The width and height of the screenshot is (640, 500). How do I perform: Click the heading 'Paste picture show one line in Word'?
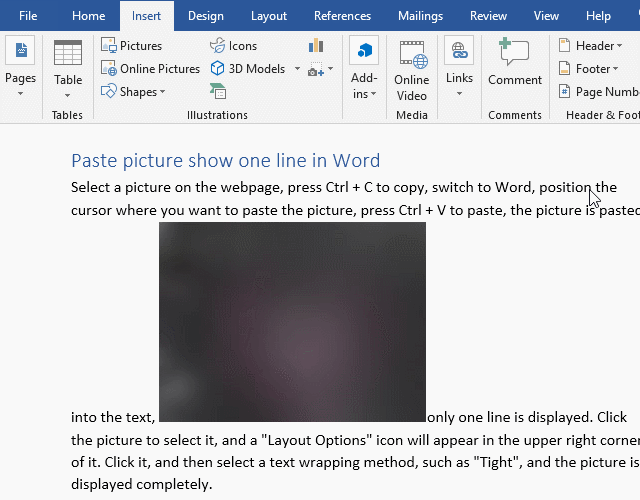225,160
